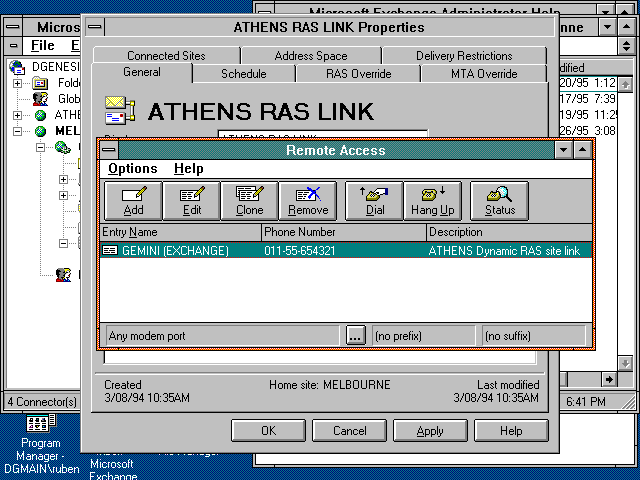Click Apply in the Properties dialog
This screenshot has width=640, height=480.
pos(430,431)
